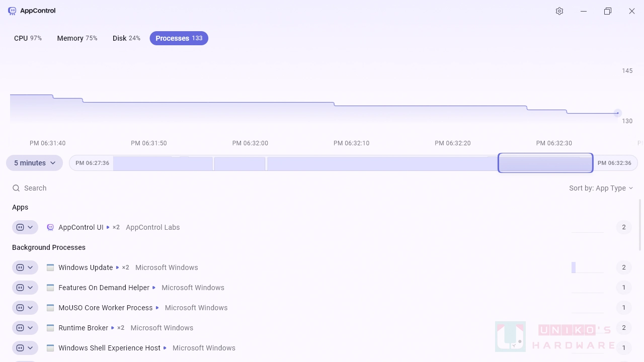
Task: Click AppControl Labs publisher text
Action: coord(153,227)
